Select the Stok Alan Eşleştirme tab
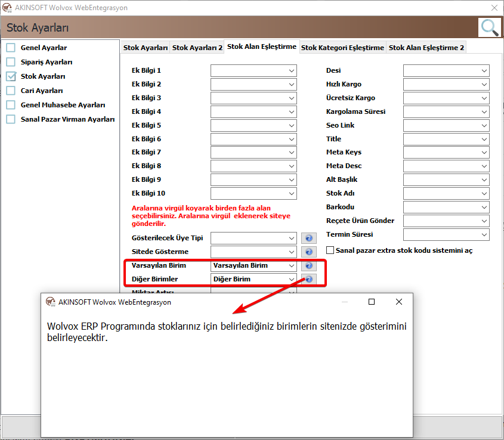This screenshot has width=504, height=440. 262,47
